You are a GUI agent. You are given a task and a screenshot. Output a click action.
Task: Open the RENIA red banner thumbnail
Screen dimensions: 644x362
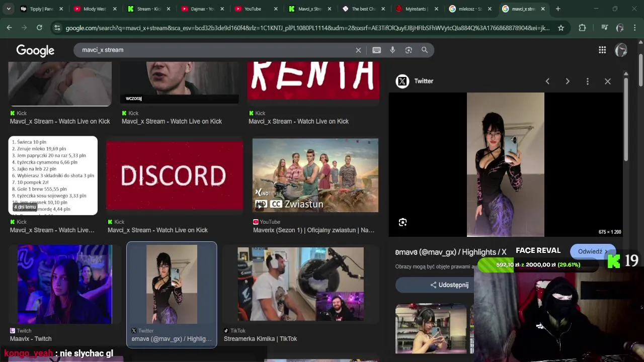(x=313, y=80)
